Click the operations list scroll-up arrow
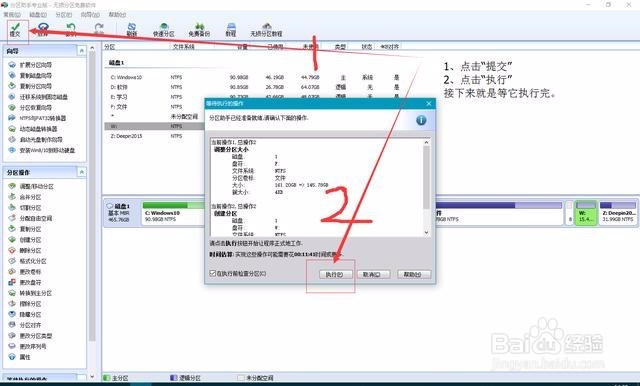Screen dimensions: 640x386 [x=426, y=142]
